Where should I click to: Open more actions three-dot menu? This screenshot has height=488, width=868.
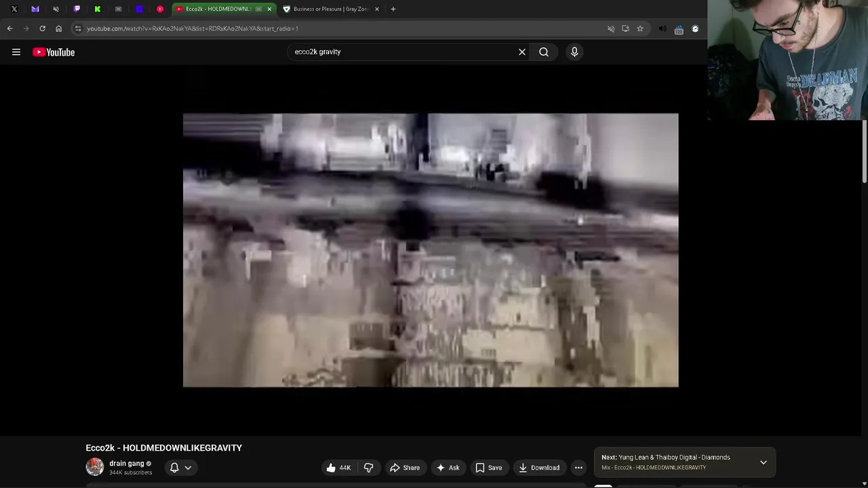(x=578, y=468)
